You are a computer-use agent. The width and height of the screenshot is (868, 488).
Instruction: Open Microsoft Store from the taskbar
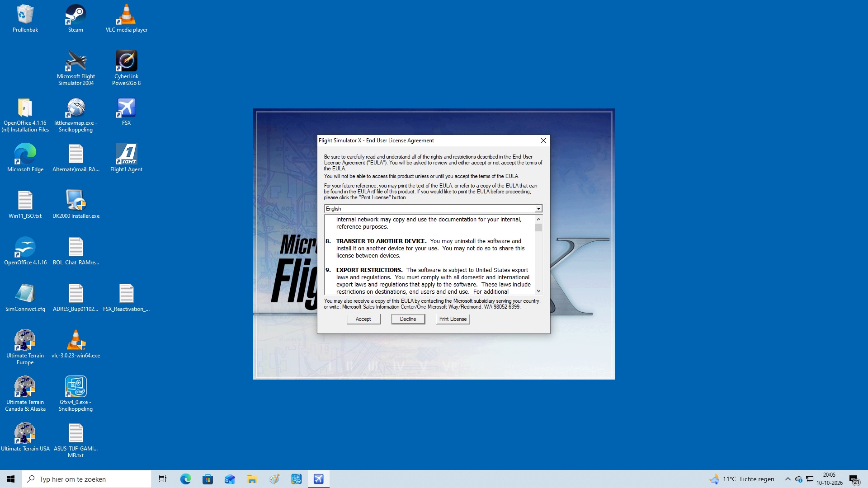[x=208, y=479]
